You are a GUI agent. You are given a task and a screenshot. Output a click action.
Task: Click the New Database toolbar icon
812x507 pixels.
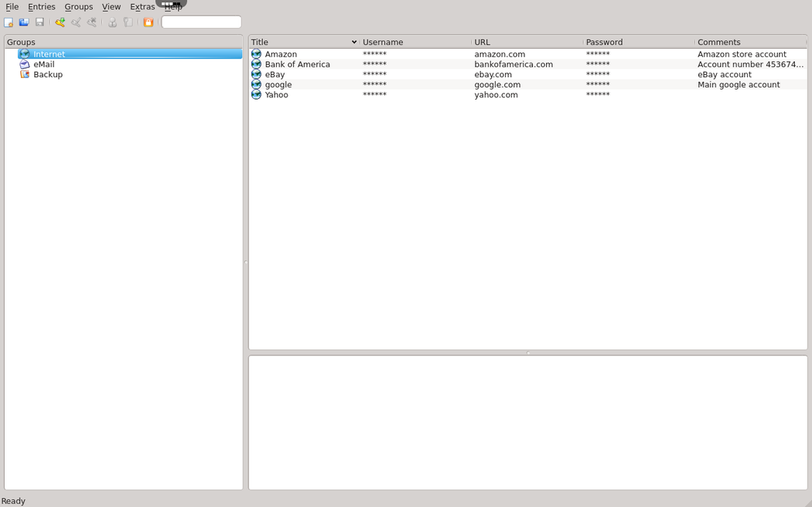pyautogui.click(x=9, y=22)
